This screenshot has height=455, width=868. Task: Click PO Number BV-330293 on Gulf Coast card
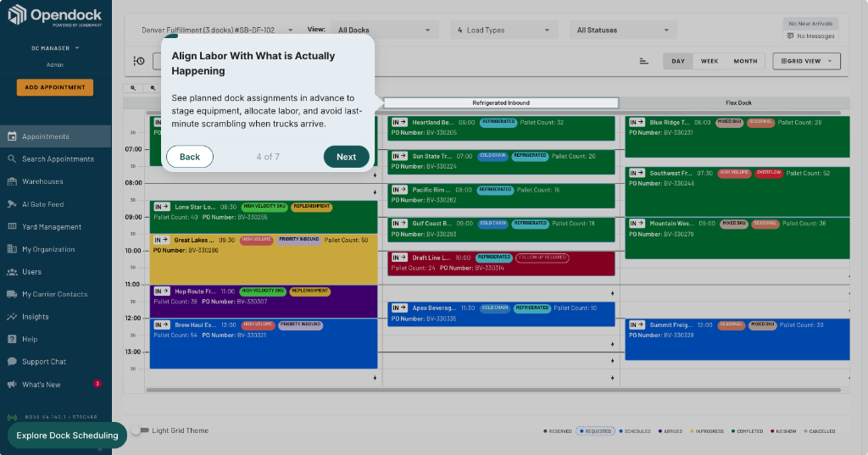(424, 234)
